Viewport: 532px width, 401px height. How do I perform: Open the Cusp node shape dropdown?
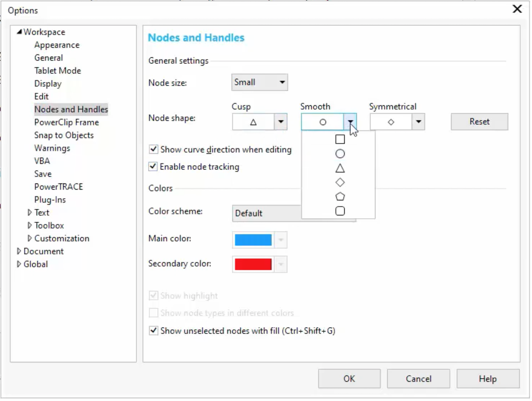pyautogui.click(x=281, y=122)
